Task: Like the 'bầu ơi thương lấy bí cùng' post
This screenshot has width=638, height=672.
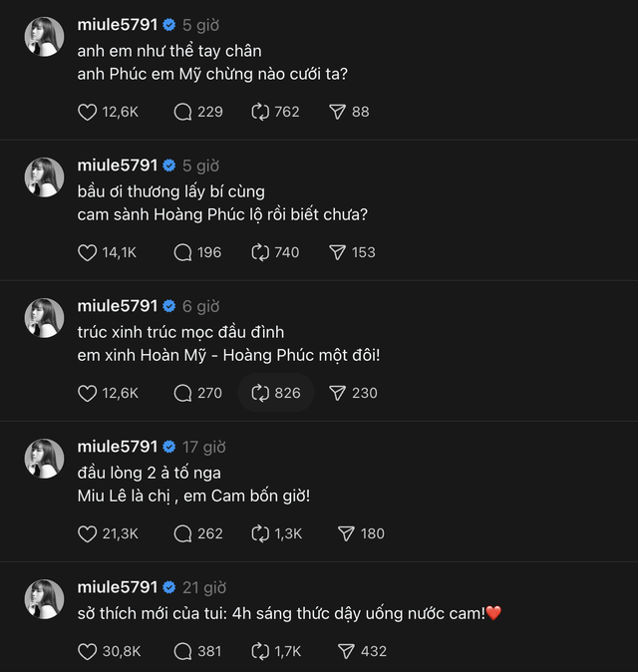Action: (x=87, y=252)
